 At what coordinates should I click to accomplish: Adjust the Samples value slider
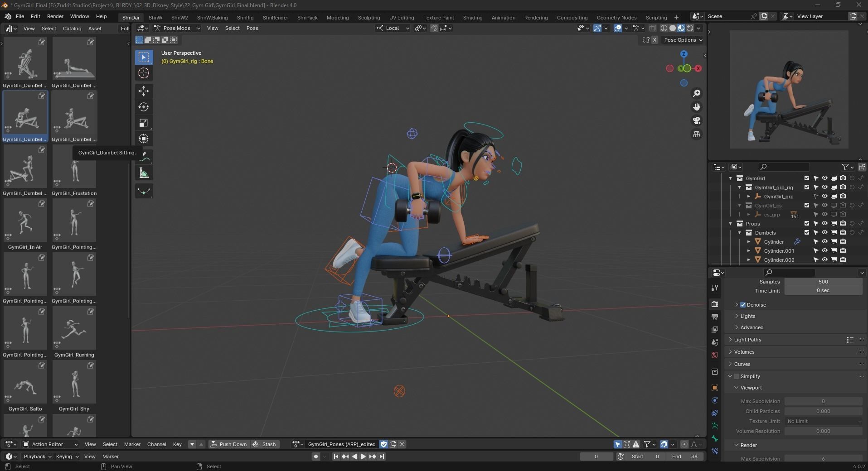(823, 282)
